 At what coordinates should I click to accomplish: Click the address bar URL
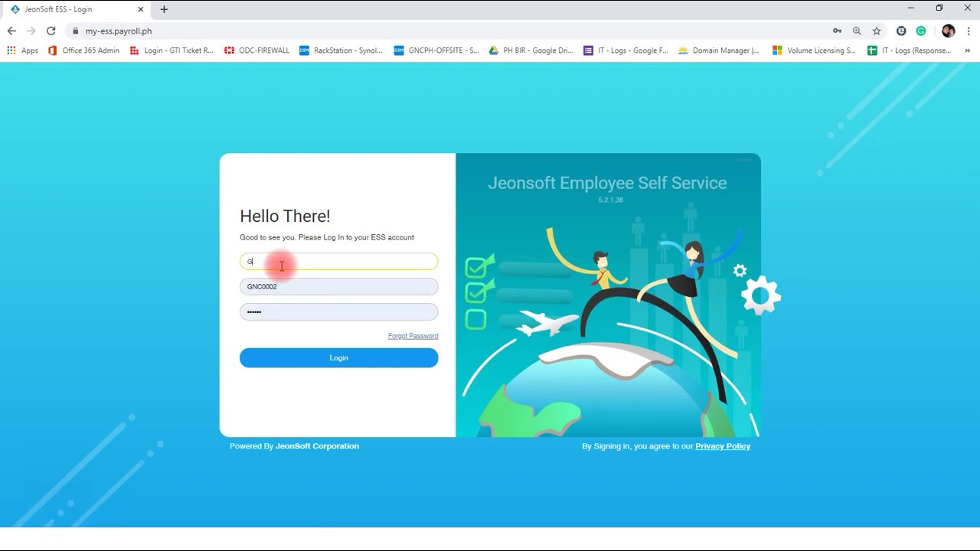119,31
